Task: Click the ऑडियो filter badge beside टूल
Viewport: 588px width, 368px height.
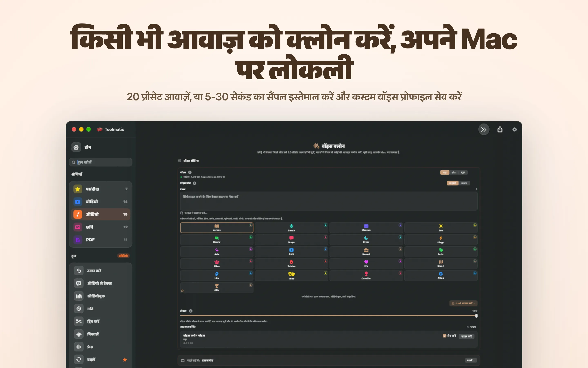Action: coord(124,256)
